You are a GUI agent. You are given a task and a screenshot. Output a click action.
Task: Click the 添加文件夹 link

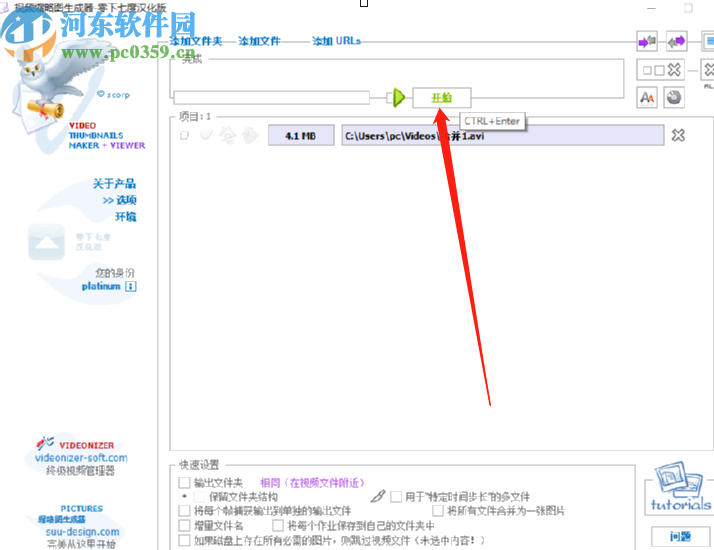196,41
